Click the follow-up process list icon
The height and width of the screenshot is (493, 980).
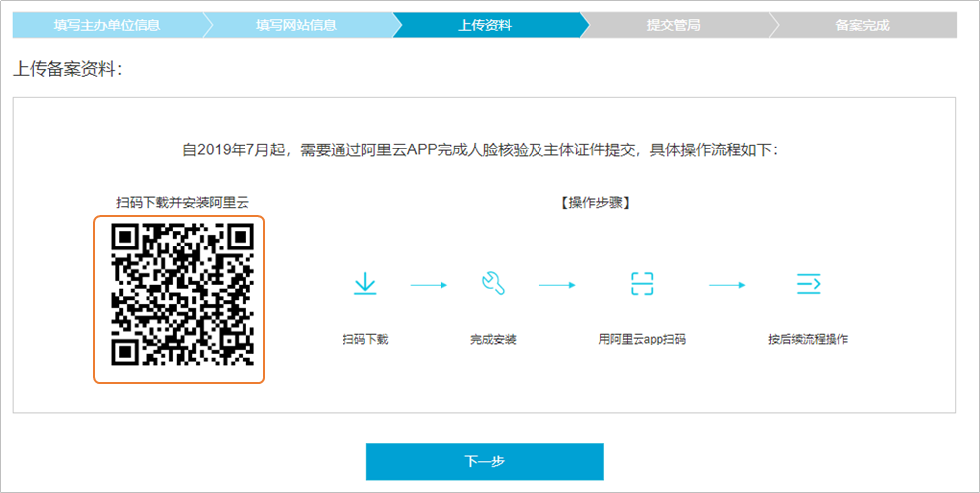click(809, 285)
